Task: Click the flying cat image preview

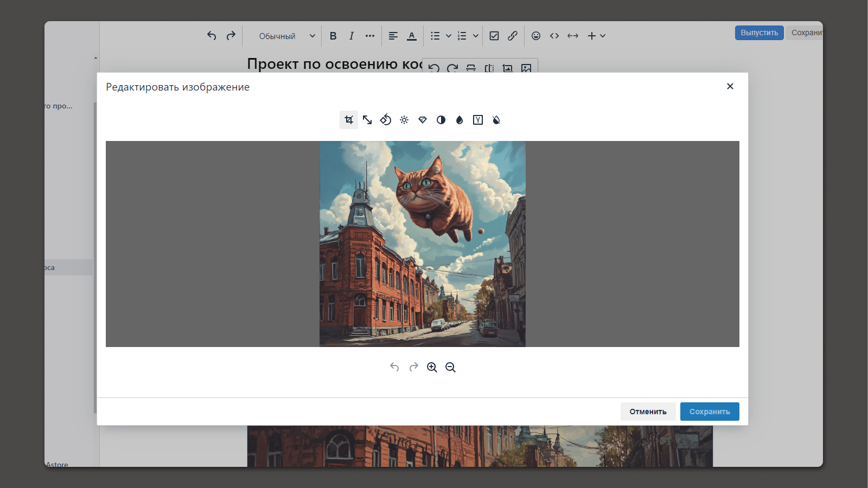Action: (422, 244)
